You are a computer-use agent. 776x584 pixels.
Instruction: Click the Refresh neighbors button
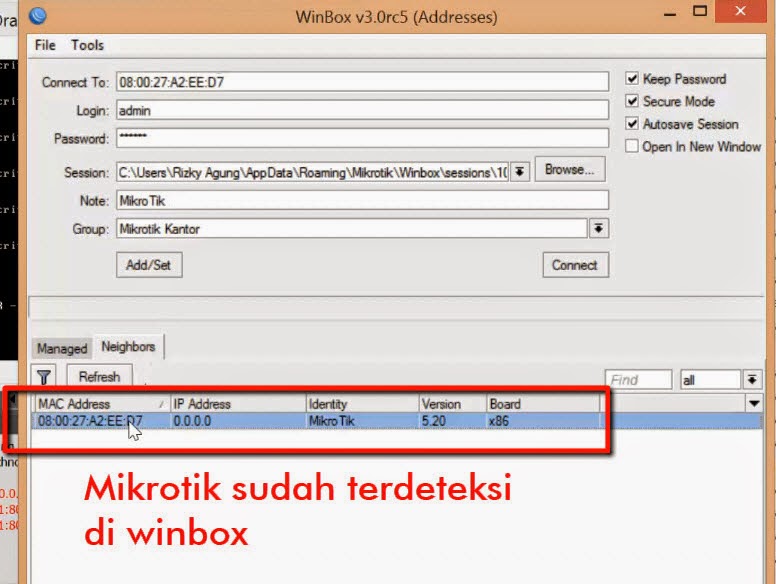pyautogui.click(x=99, y=377)
